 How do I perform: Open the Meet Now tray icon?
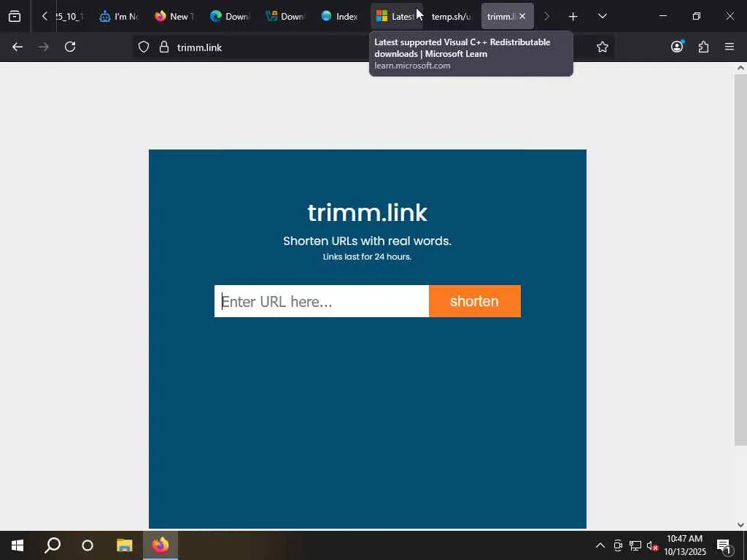click(x=618, y=545)
